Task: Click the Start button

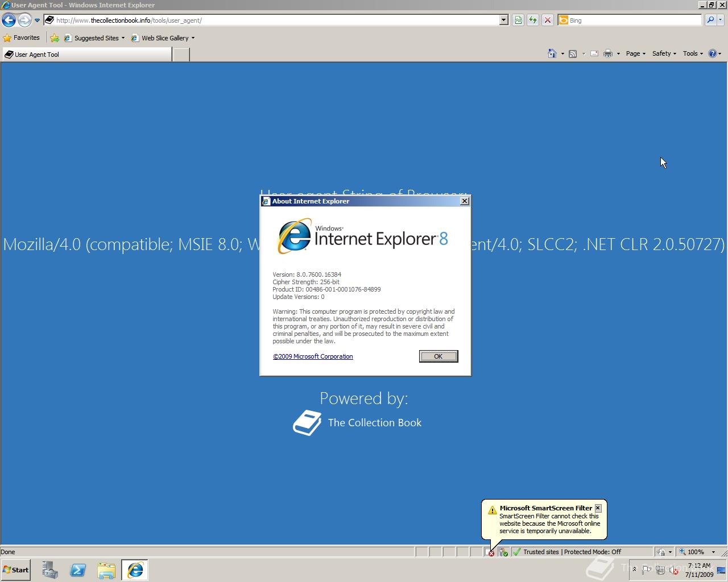Action: point(16,570)
